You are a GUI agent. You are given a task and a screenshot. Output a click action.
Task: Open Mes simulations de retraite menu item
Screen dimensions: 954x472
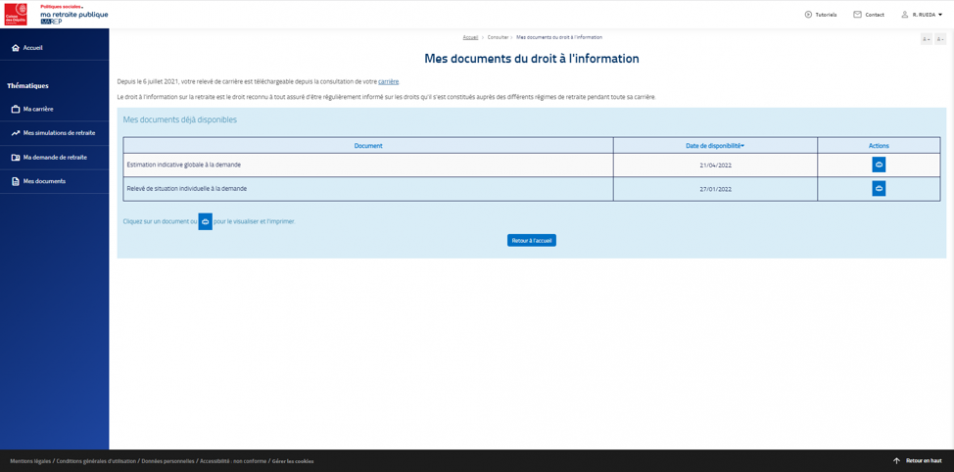point(59,133)
